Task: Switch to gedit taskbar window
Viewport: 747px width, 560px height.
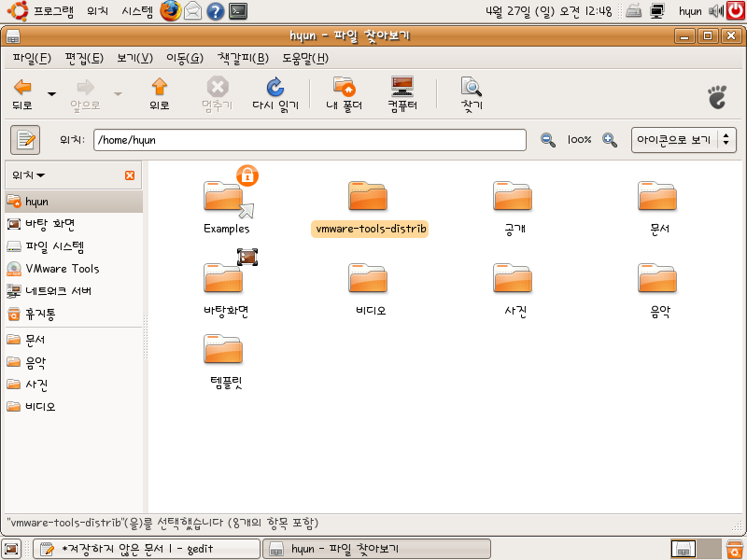Action: [147, 549]
